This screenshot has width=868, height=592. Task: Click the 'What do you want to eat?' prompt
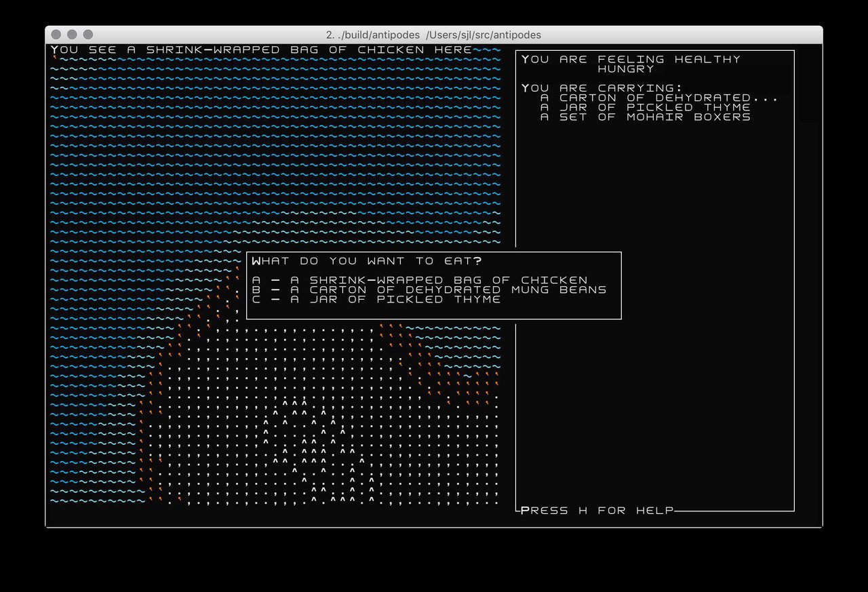pyautogui.click(x=367, y=261)
